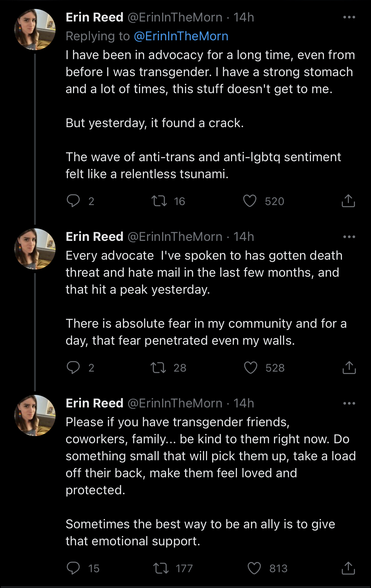Share the 'relentless tsunami' tweet
The image size is (371, 588).
348,201
